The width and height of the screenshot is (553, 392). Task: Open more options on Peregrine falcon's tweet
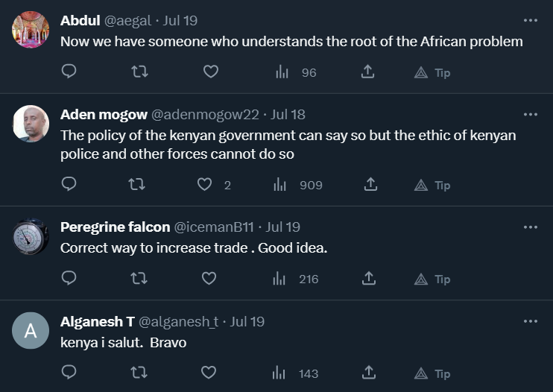(x=530, y=227)
